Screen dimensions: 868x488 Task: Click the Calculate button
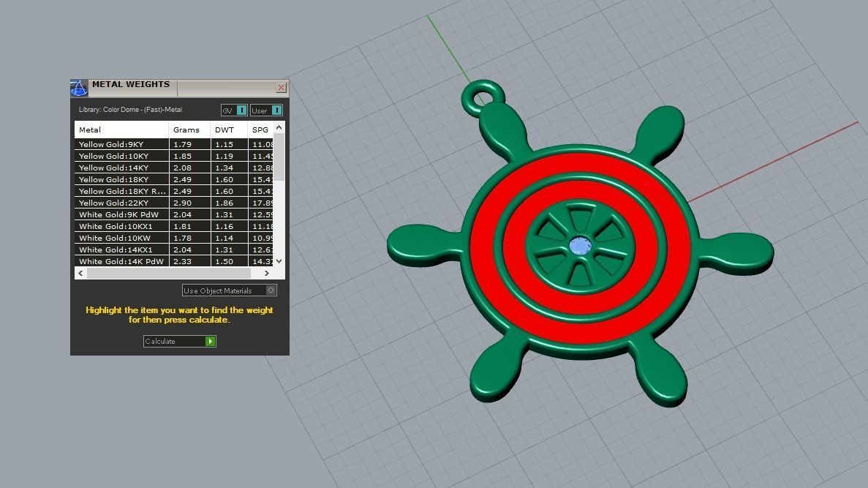(x=179, y=341)
